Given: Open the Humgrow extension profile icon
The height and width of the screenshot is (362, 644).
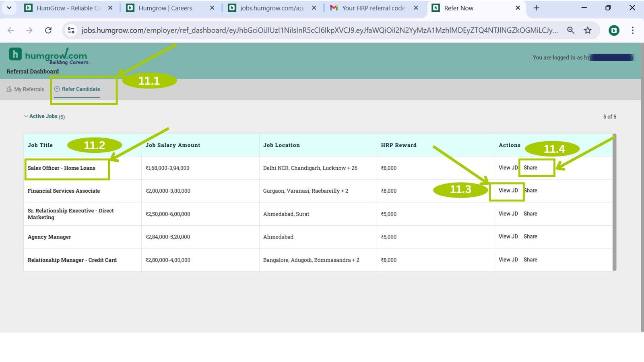Looking at the screenshot, I should coord(614,30).
